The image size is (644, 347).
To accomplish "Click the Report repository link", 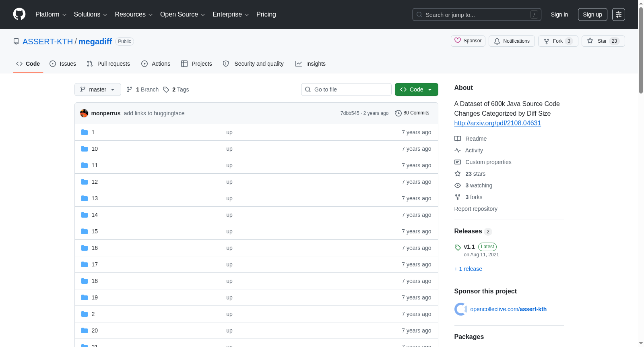I will (476, 209).
